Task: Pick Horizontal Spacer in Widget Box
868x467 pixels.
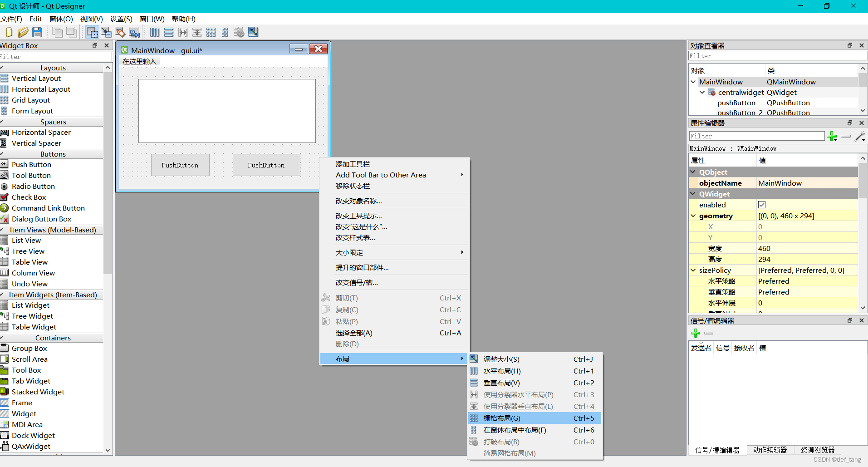Action: 41,132
